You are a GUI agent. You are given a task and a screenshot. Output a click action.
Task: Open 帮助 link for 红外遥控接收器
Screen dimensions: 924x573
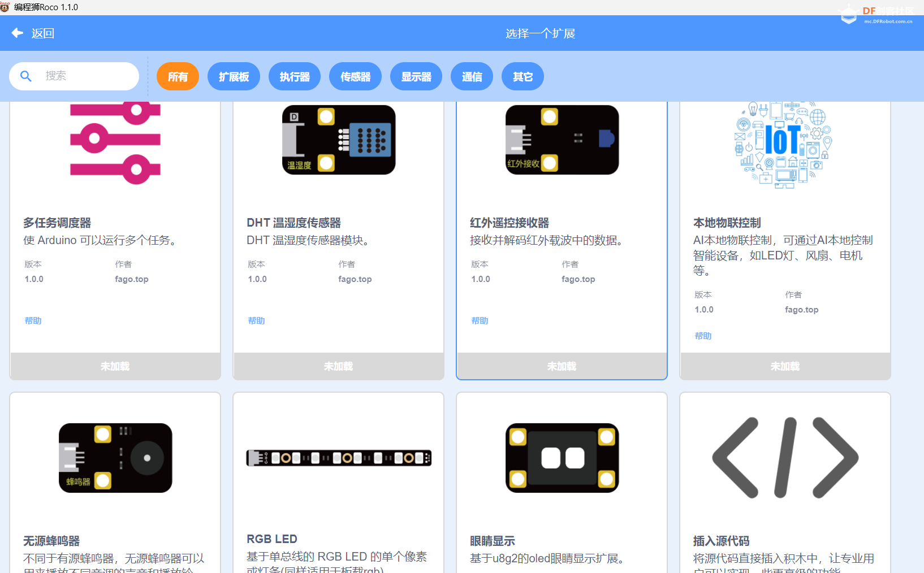(x=480, y=320)
